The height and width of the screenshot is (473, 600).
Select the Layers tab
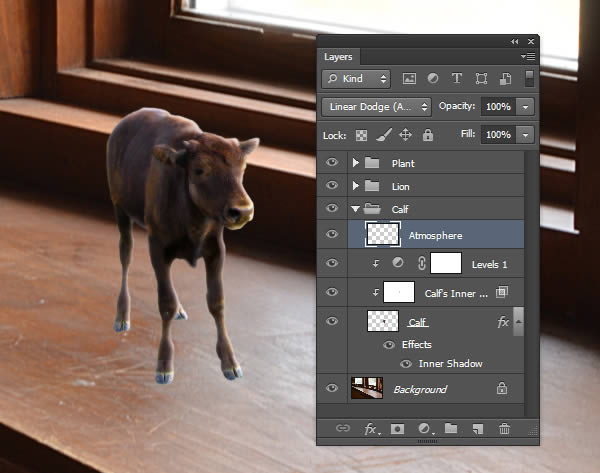(338, 57)
